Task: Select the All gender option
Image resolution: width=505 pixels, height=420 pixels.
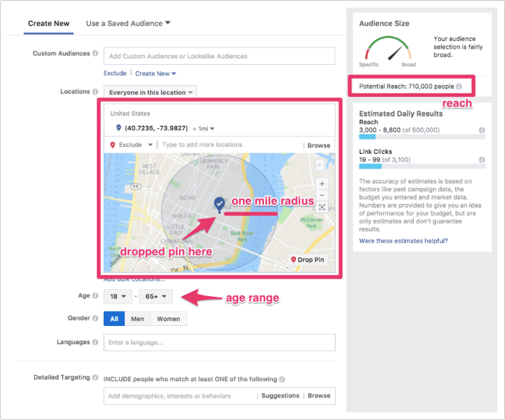Action: (114, 319)
